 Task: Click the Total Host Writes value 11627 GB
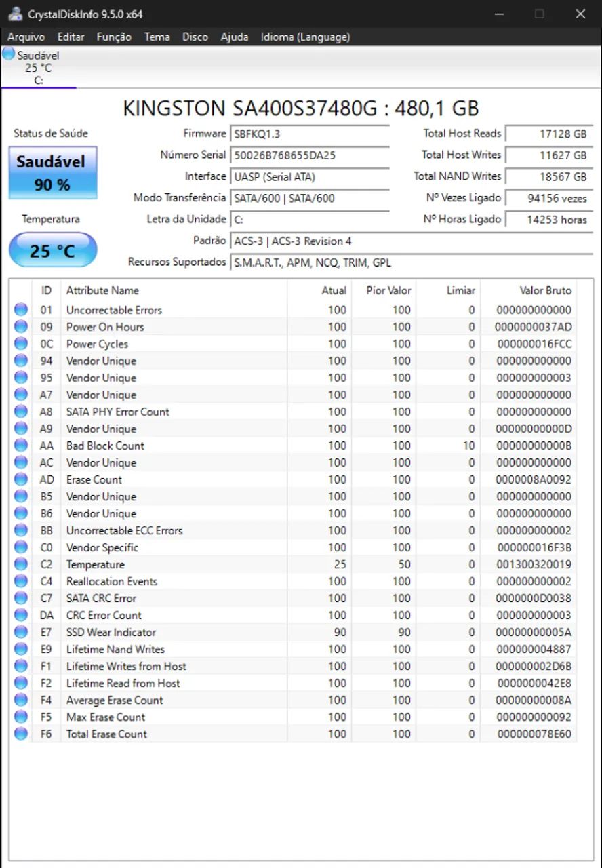(x=549, y=155)
